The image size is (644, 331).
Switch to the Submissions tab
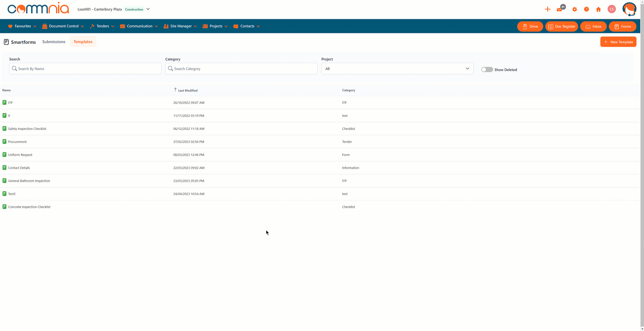click(54, 42)
